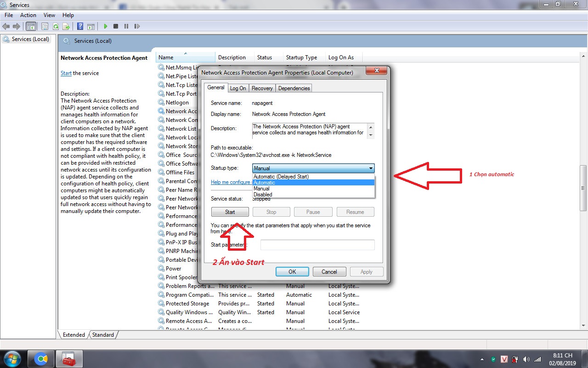Screen dimensions: 588x368
Task: Select the General tab
Action: tap(215, 87)
